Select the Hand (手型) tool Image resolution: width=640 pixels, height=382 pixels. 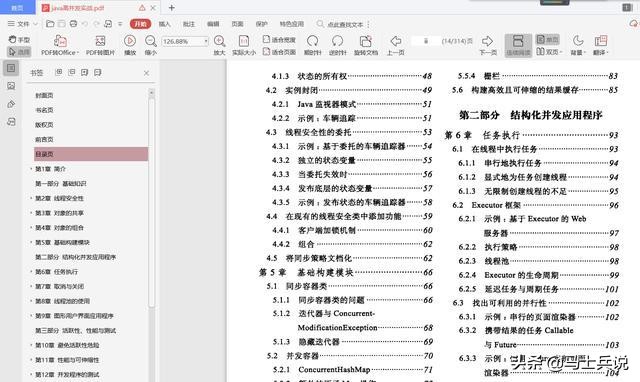coord(19,40)
